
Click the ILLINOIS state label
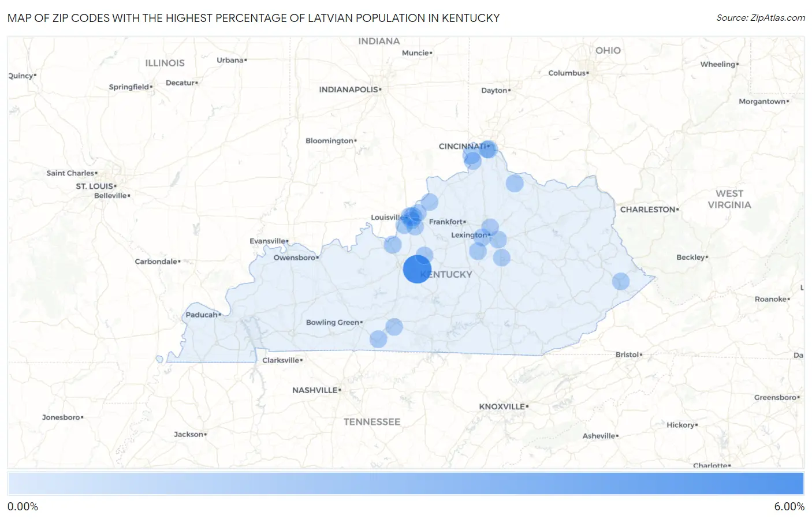[x=165, y=63]
